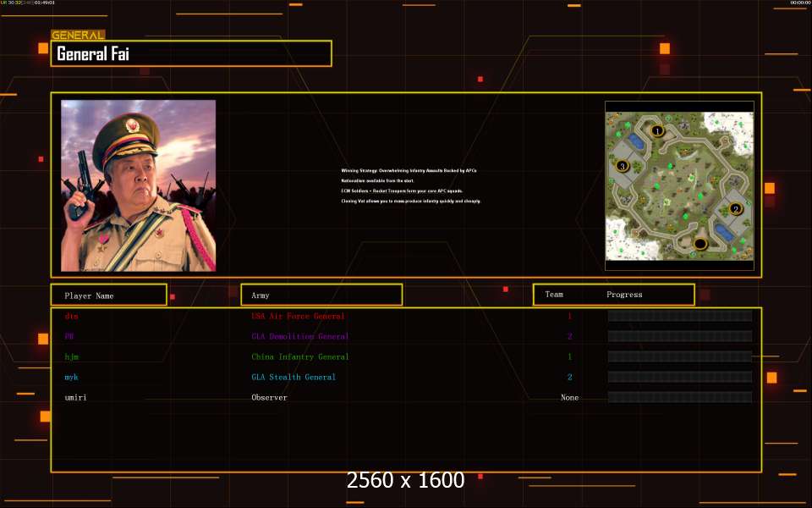Click the progress bar in the first player row
812x508 pixels.
point(679,316)
